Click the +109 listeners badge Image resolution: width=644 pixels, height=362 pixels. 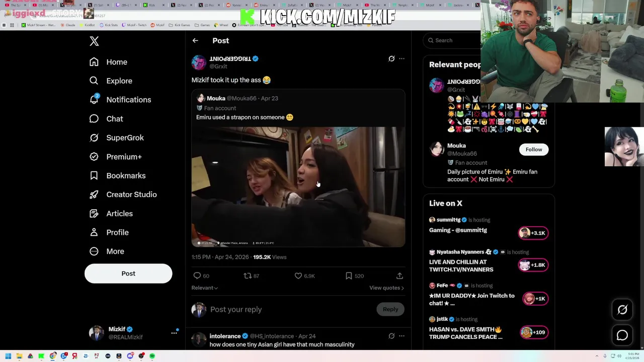[x=533, y=332]
